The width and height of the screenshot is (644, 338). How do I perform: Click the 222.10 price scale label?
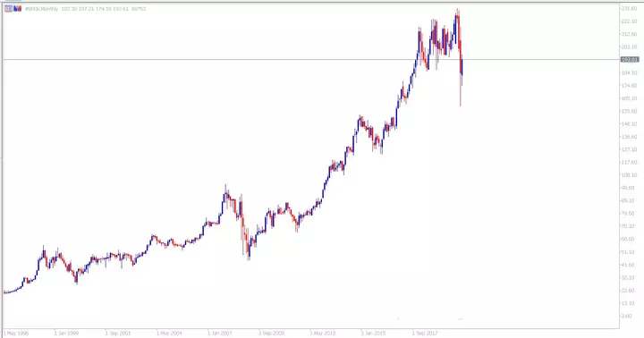[629, 21]
